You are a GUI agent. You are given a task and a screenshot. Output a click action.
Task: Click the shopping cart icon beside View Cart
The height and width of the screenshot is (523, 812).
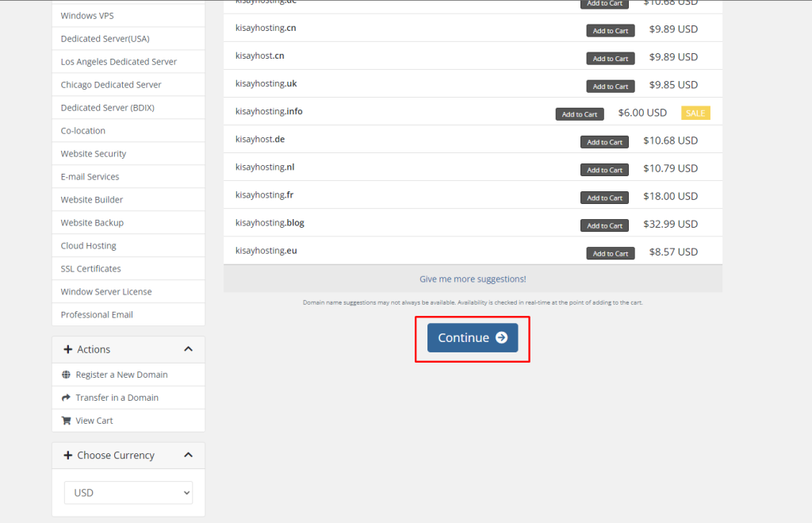pos(67,421)
